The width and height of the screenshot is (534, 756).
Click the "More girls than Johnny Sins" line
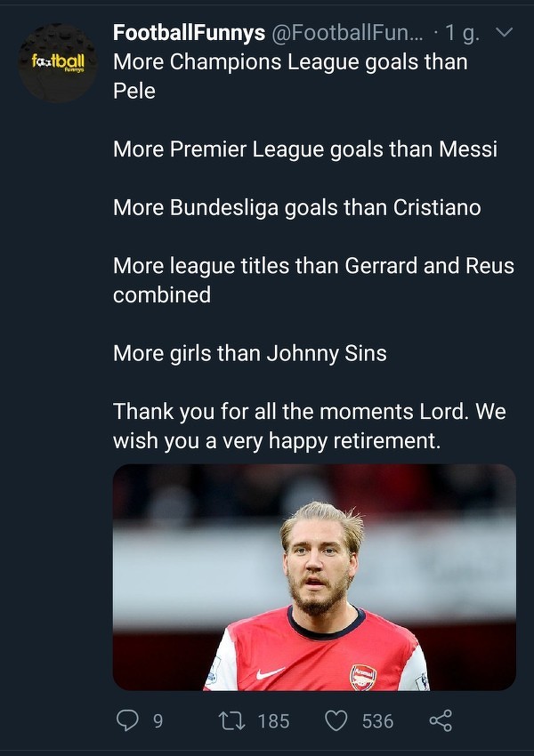[x=250, y=353]
